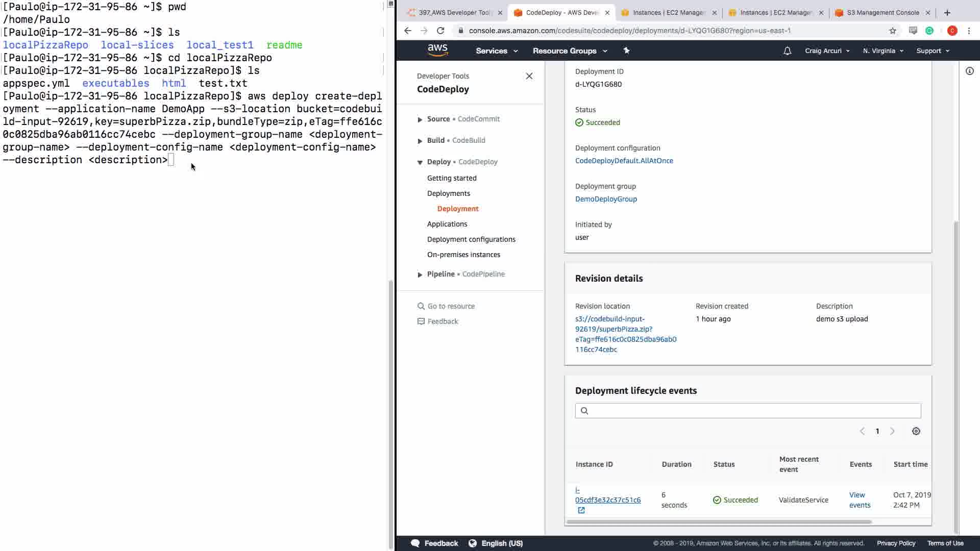Click the pin shortcuts star icon
The width and height of the screenshot is (980, 551).
(626, 51)
